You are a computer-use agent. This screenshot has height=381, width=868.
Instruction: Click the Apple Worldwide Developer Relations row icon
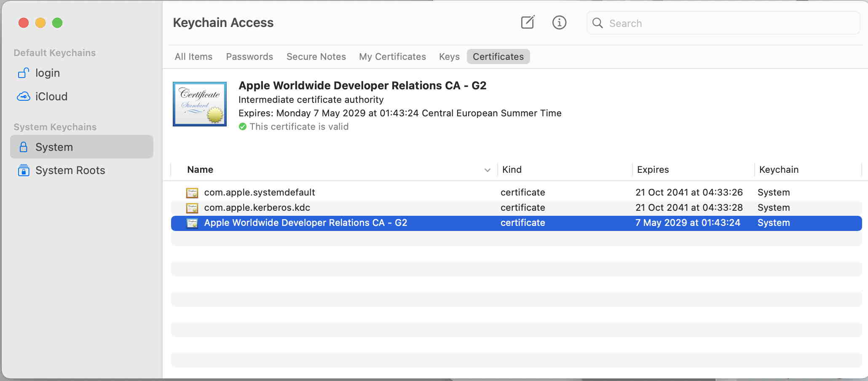pyautogui.click(x=192, y=223)
